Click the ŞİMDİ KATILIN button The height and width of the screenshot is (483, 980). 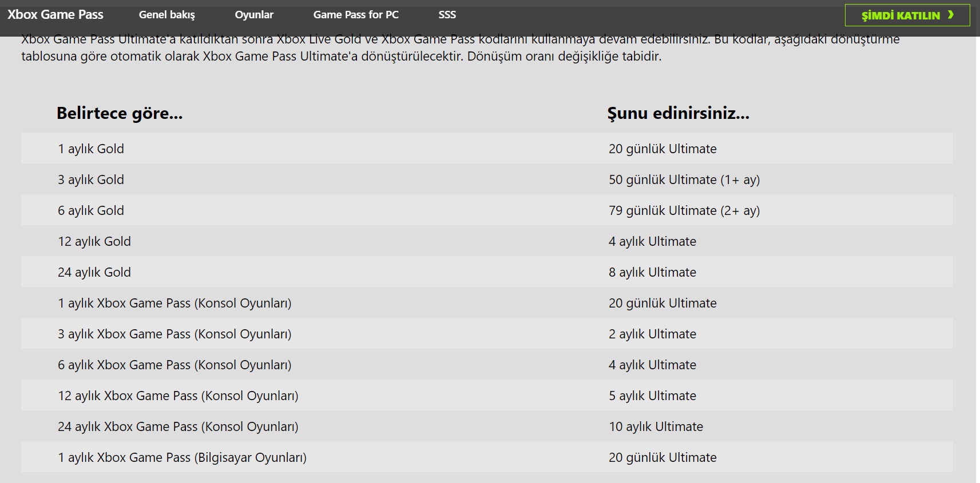907,15
